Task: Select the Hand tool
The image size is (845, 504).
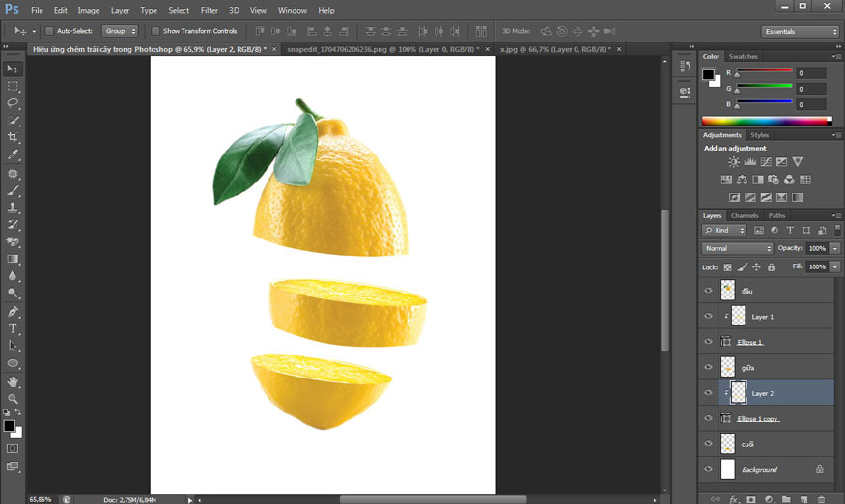Action: coord(13,381)
